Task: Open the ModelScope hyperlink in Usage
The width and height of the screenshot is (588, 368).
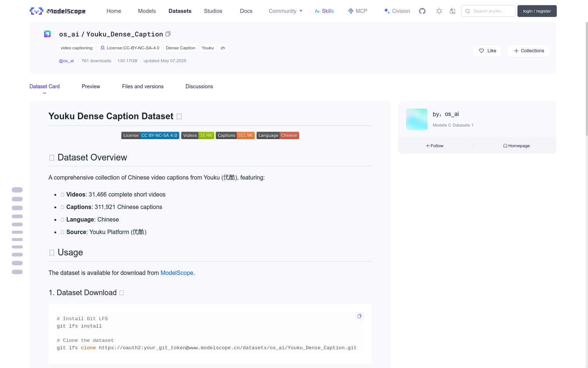Action: pos(177,273)
